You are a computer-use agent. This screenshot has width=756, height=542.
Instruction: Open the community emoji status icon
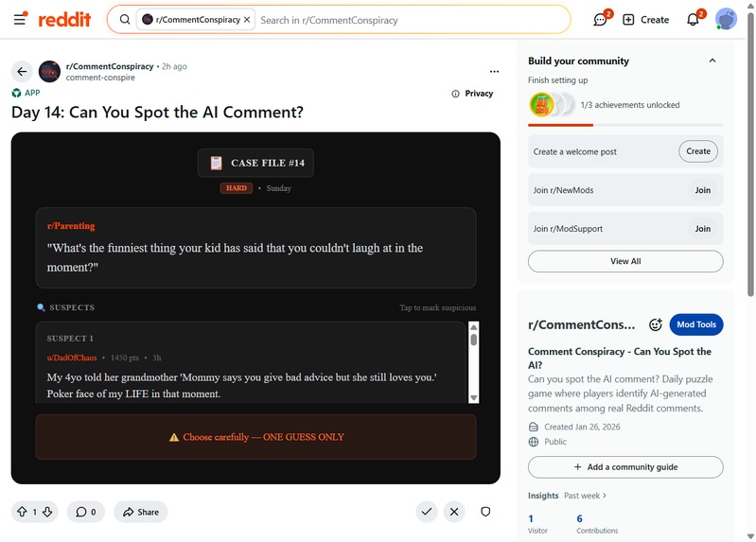(x=656, y=324)
